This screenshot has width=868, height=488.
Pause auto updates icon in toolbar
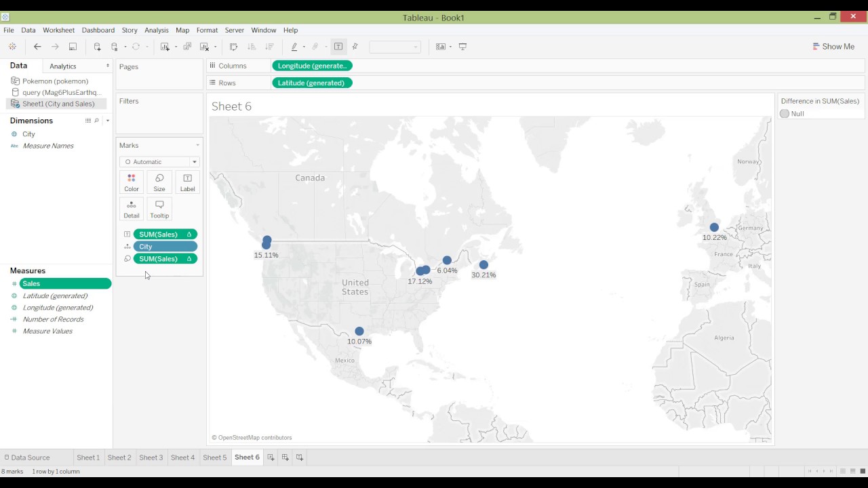pos(115,47)
